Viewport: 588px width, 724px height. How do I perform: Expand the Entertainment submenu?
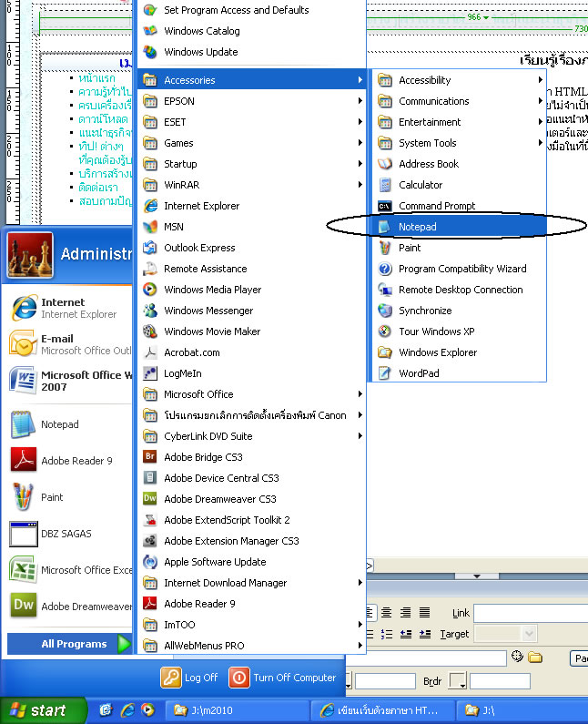pyautogui.click(x=459, y=122)
